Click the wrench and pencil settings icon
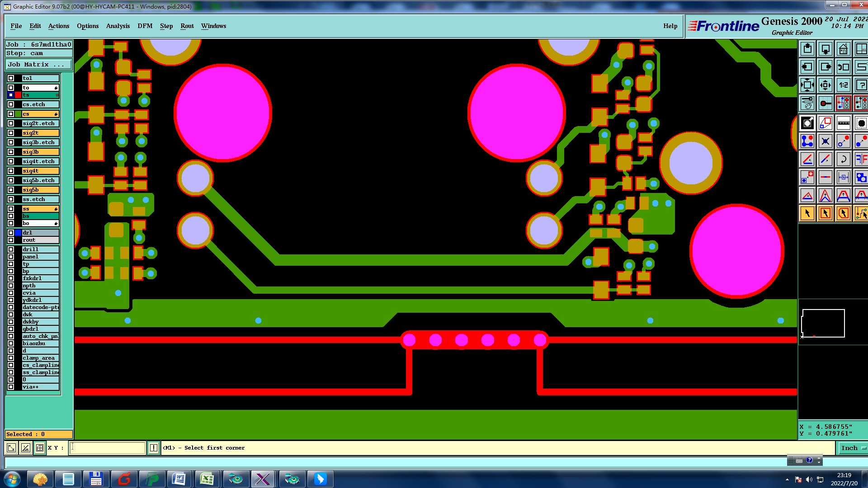The height and width of the screenshot is (488, 868). pos(807,103)
